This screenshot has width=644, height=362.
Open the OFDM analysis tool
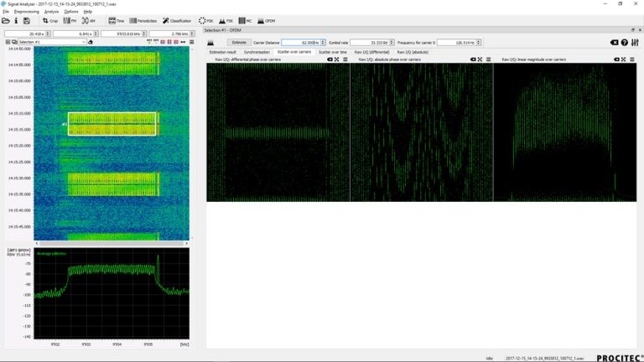coord(266,20)
